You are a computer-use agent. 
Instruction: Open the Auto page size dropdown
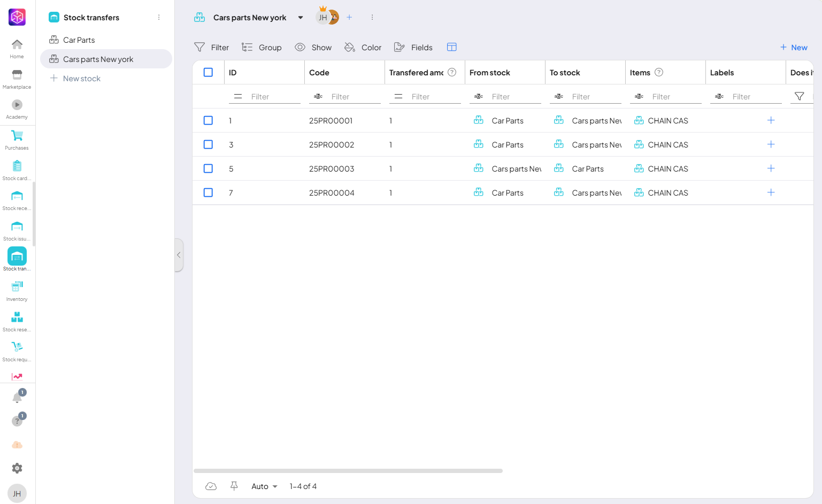point(264,486)
